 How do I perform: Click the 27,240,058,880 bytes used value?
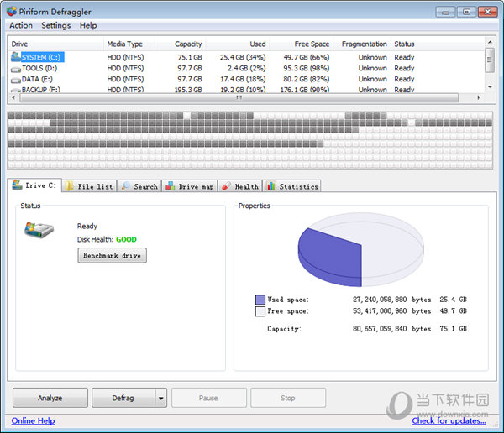(x=391, y=300)
